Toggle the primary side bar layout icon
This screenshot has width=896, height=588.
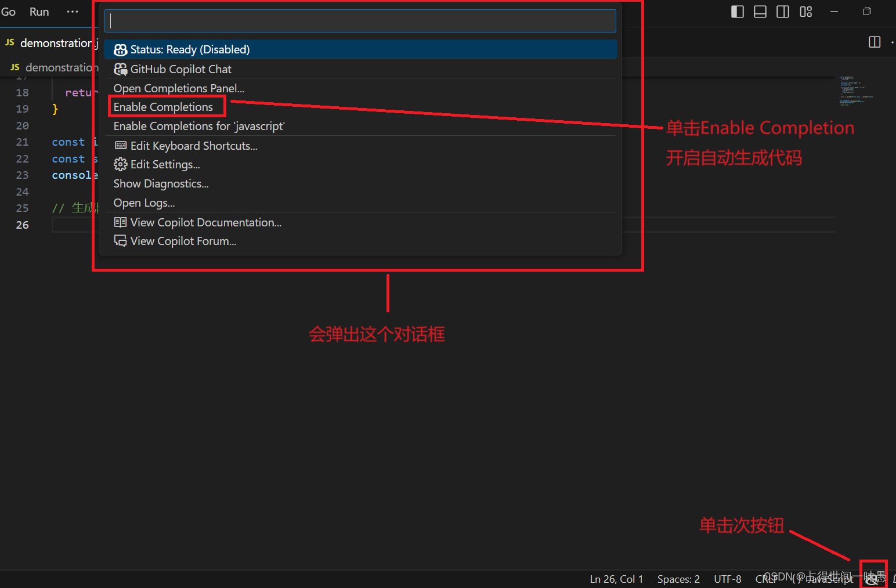pyautogui.click(x=738, y=12)
